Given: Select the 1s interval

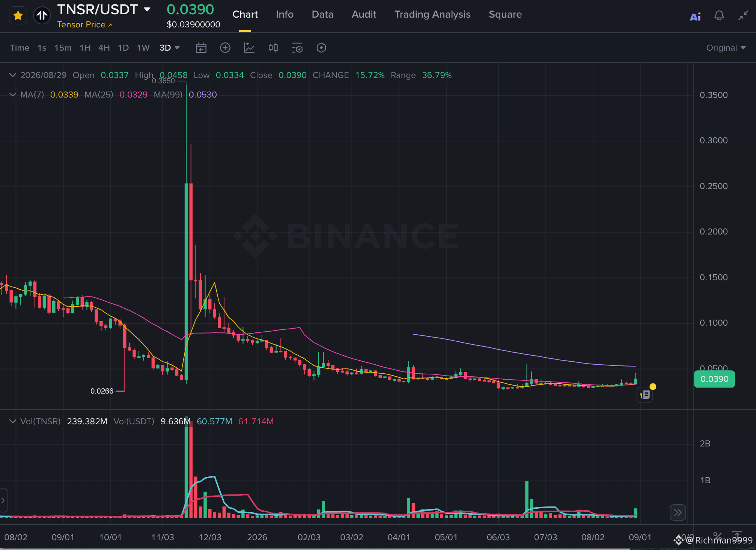Looking at the screenshot, I should pos(42,48).
